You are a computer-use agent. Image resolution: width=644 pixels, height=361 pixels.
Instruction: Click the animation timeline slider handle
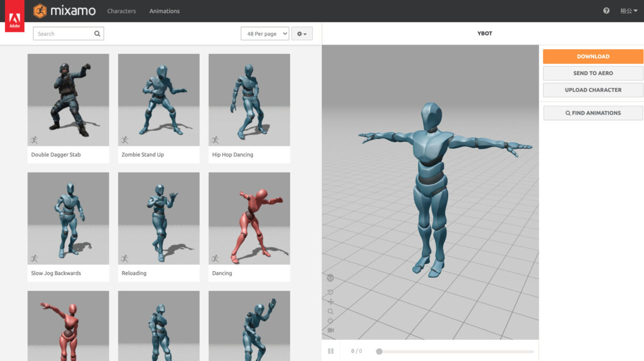[379, 351]
